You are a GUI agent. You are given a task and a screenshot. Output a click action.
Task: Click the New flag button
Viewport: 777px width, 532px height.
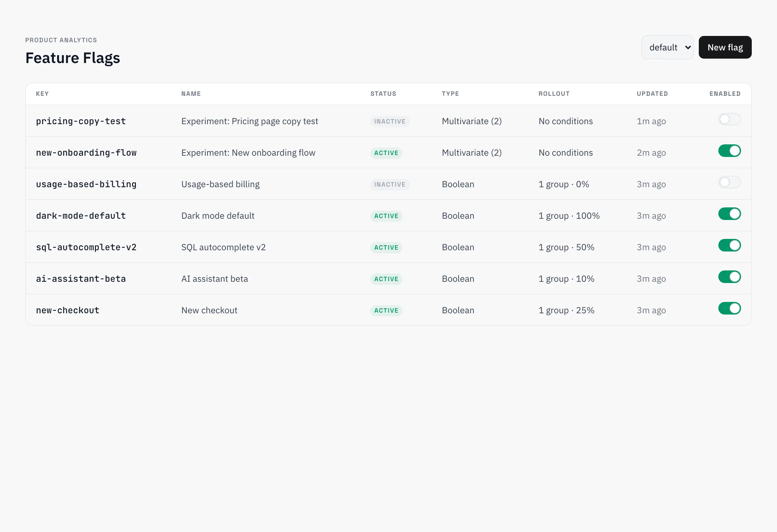click(x=725, y=48)
